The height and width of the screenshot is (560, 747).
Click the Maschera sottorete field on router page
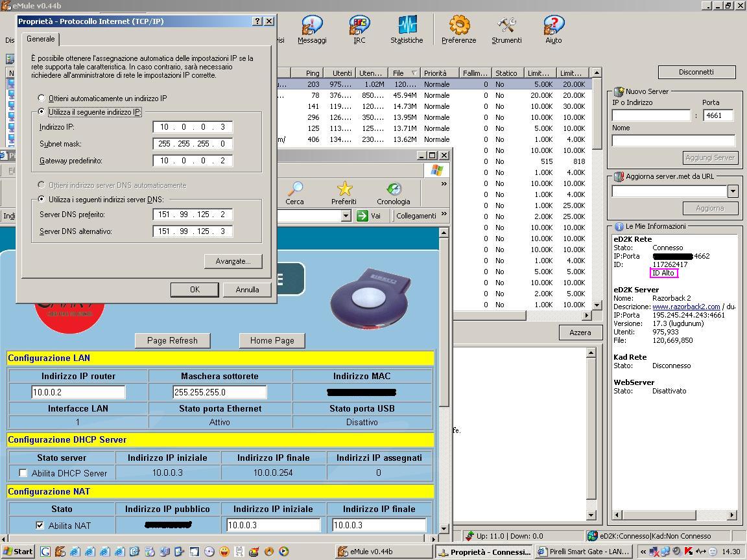pyautogui.click(x=220, y=392)
